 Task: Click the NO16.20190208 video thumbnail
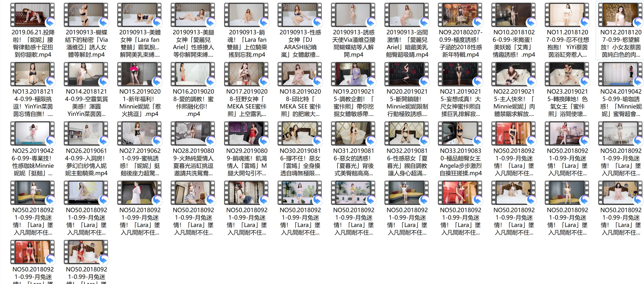tap(193, 74)
